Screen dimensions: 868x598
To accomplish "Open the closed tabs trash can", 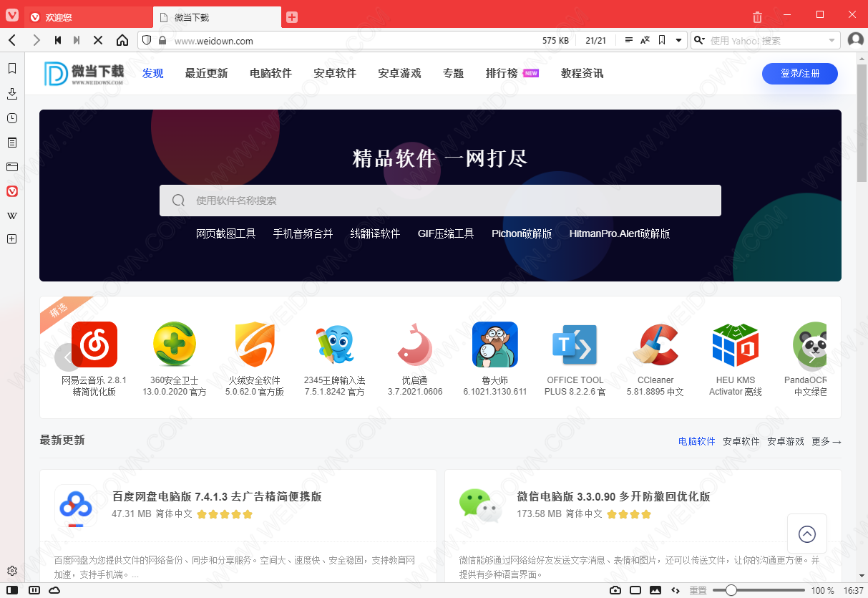I will tap(758, 16).
